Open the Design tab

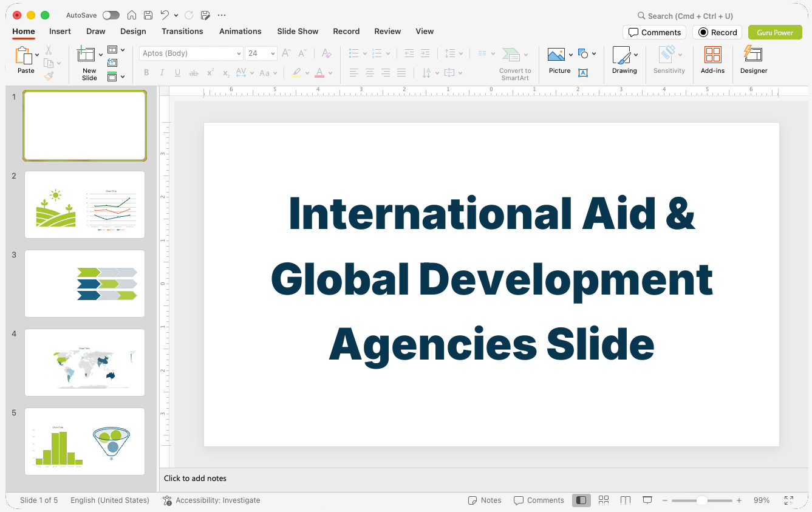(133, 32)
